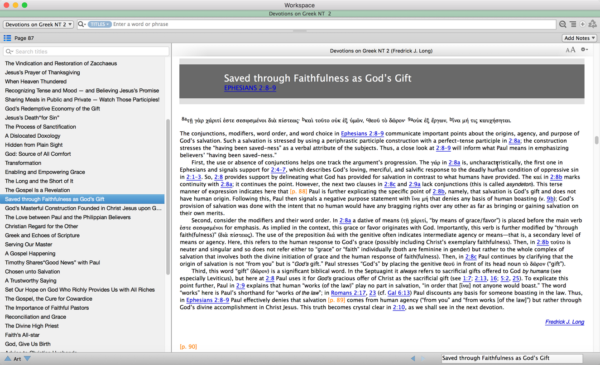Viewport: 600px width, 365px height.
Task: Select 'The Gospel Is a Revelation' entry
Action: click(x=37, y=190)
